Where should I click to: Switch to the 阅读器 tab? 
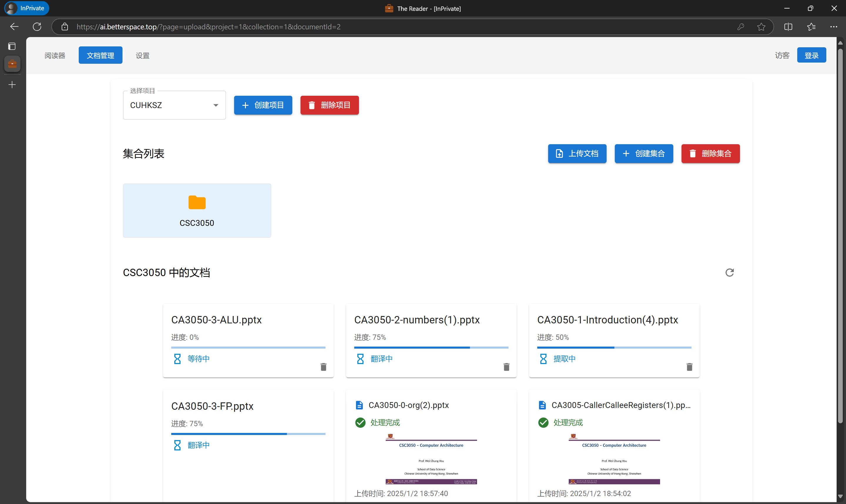click(55, 55)
